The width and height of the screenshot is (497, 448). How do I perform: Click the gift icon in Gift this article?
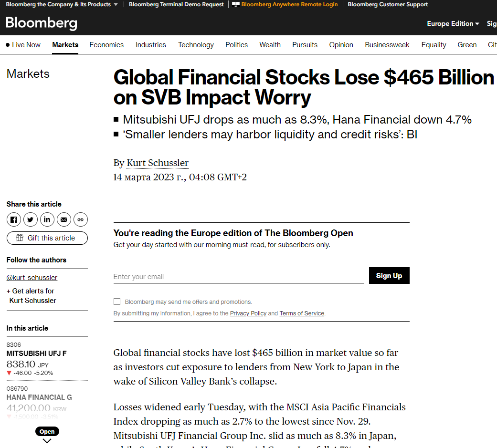[x=20, y=238]
